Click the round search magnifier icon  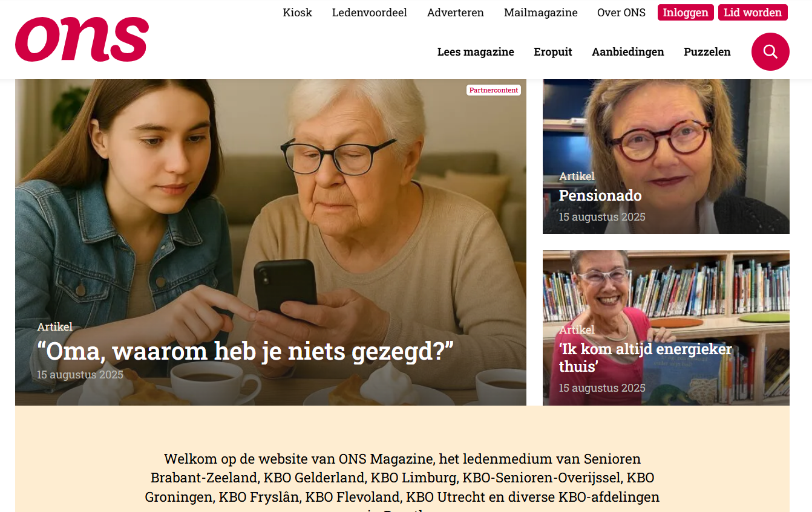[x=770, y=51]
